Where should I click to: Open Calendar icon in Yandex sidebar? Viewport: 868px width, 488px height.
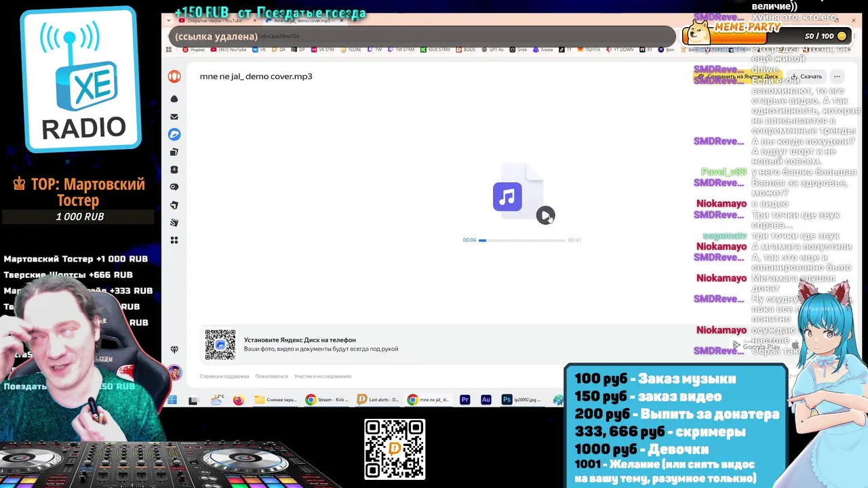(174, 169)
